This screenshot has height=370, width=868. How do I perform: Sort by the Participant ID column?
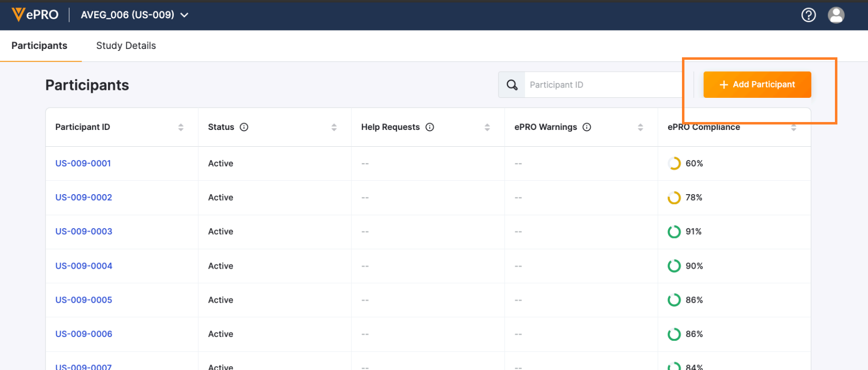click(x=181, y=127)
